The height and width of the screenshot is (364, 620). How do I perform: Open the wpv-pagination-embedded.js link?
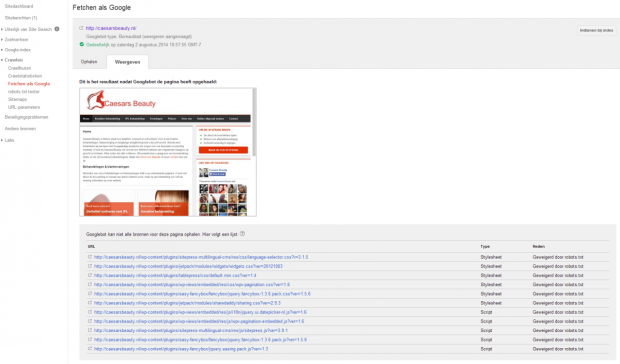pyautogui.click(x=199, y=321)
